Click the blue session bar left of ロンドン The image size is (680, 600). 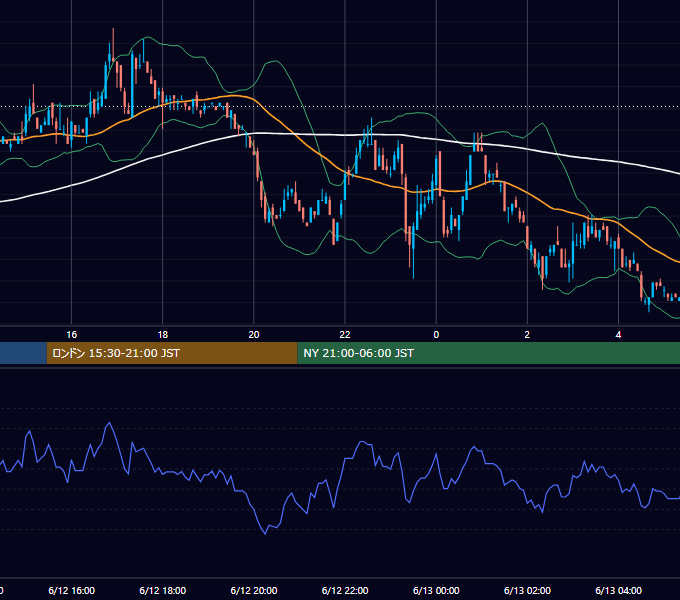23,353
